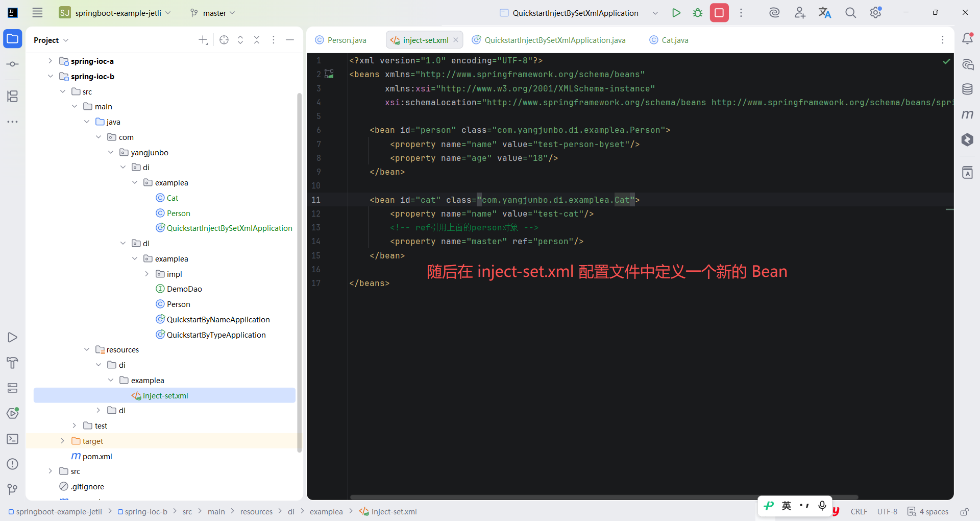Show more tool windows ellipsis
980x521 pixels.
point(13,122)
